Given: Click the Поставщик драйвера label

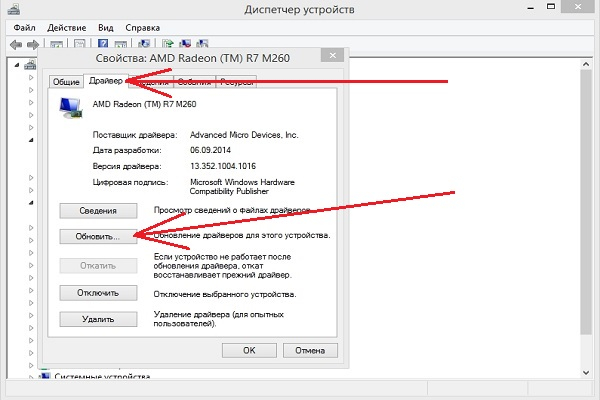Looking at the screenshot, I should pos(135,135).
